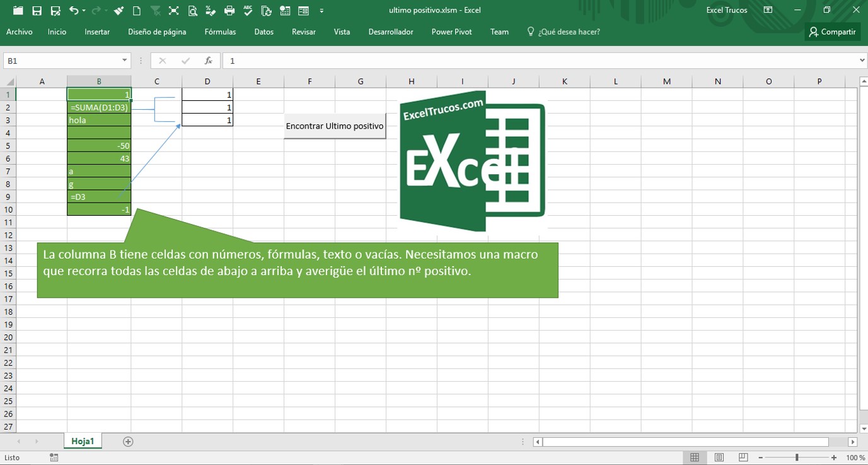Open the Desarrollador ribbon tab

391,32
